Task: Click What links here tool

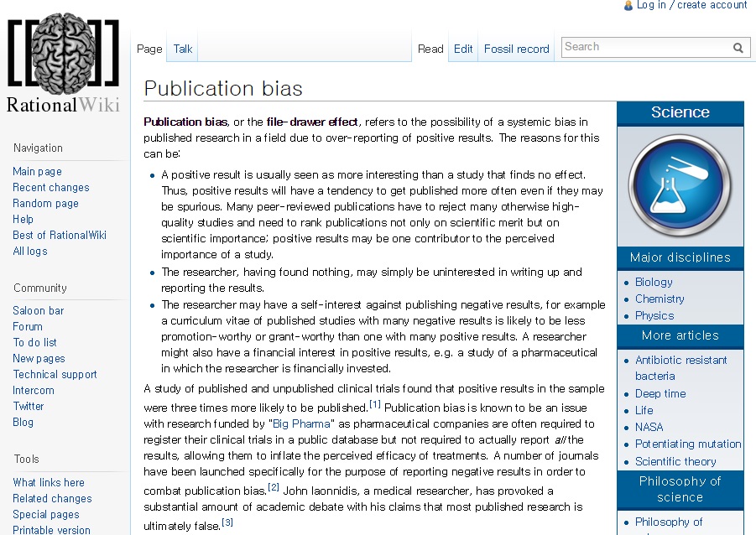Action: (49, 482)
